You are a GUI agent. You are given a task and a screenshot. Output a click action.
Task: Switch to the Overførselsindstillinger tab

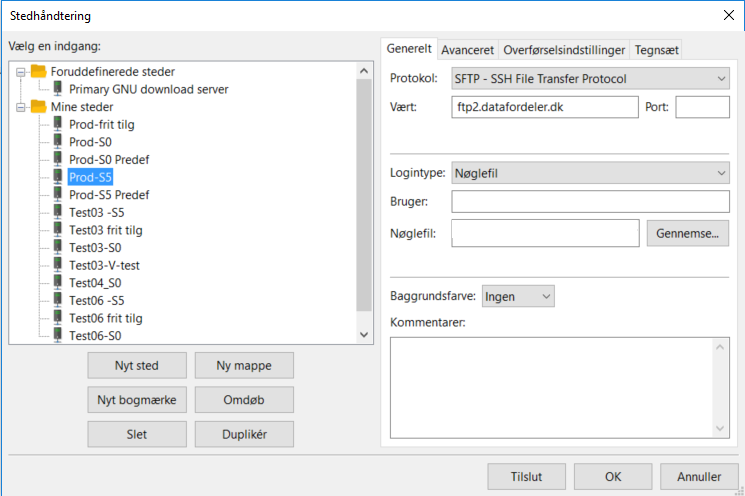click(x=564, y=50)
